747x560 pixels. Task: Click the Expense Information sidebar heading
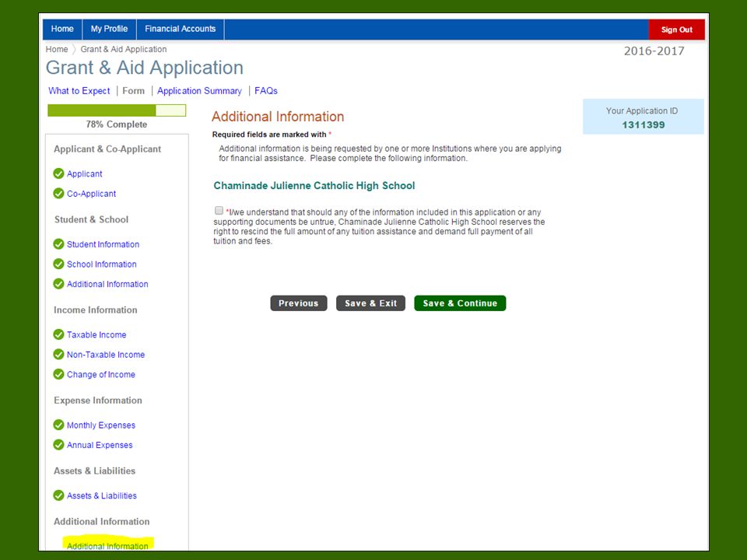[98, 401]
